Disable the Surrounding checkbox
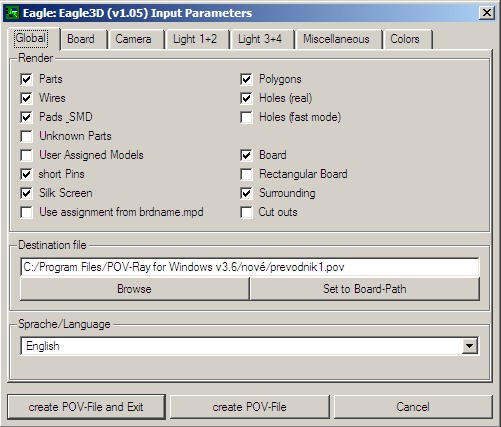This screenshot has width=501, height=427. click(246, 193)
